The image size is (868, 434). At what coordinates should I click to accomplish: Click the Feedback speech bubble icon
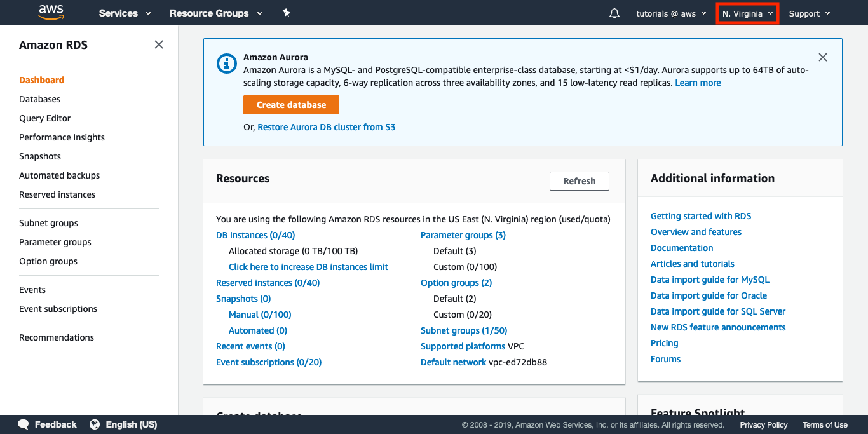tap(24, 424)
